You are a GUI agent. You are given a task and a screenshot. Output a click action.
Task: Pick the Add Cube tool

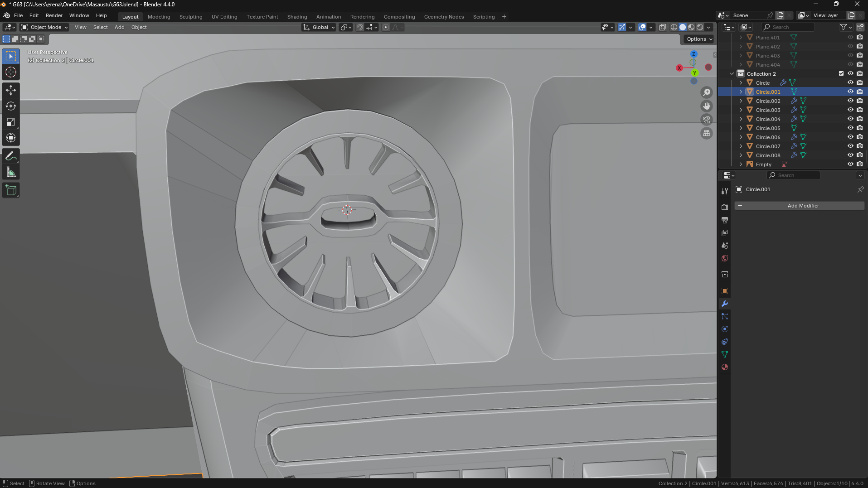click(11, 190)
